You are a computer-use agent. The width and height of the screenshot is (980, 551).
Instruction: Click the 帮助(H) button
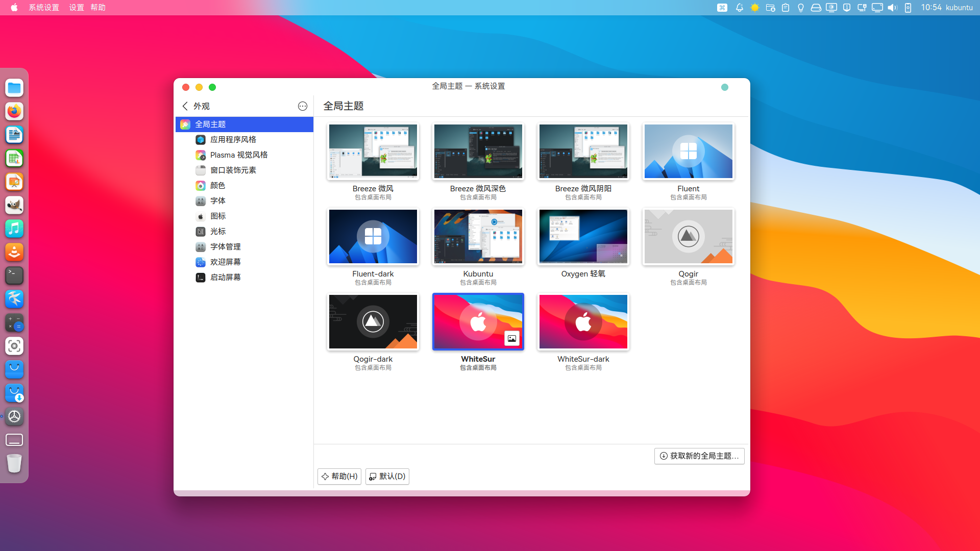(339, 477)
